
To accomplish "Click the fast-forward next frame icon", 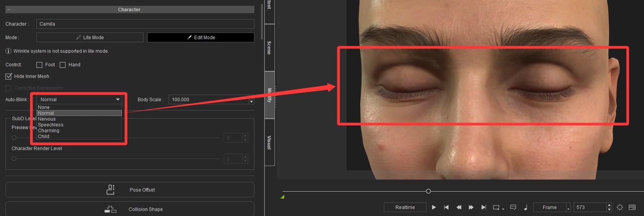I will coord(471,207).
